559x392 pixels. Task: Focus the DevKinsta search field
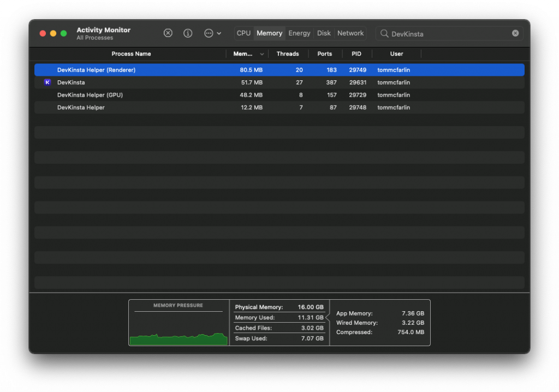click(x=449, y=33)
